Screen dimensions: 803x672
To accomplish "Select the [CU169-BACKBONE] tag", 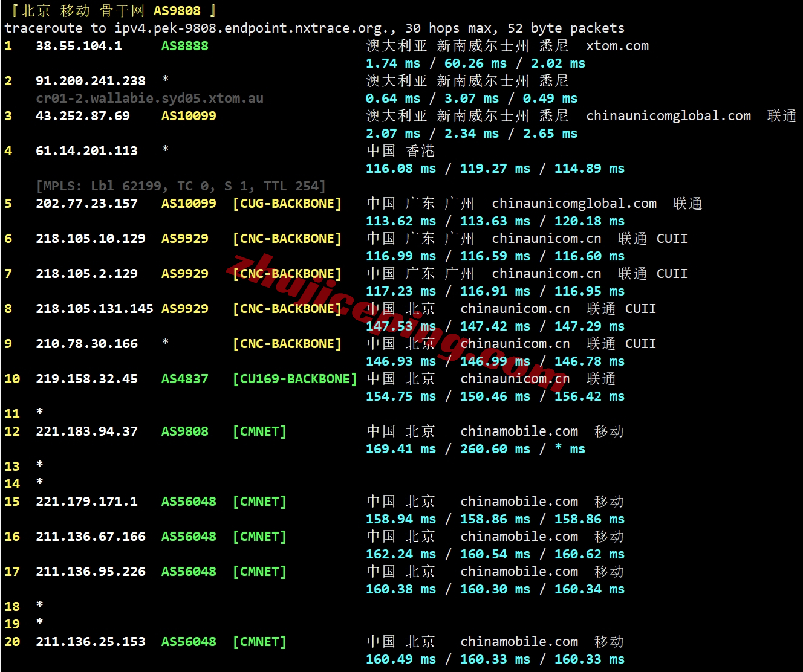I will tap(295, 379).
